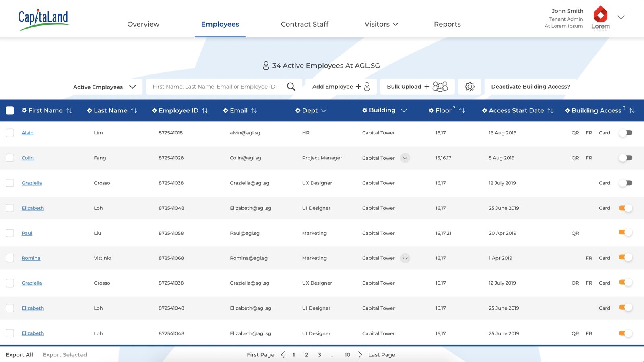The image size is (644, 362).
Task: Click Export All
Action: (x=19, y=355)
